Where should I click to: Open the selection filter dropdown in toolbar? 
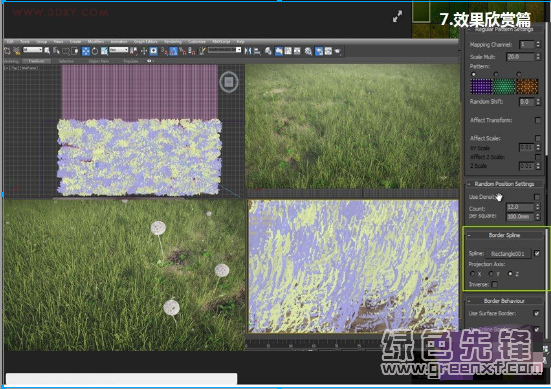pos(32,50)
